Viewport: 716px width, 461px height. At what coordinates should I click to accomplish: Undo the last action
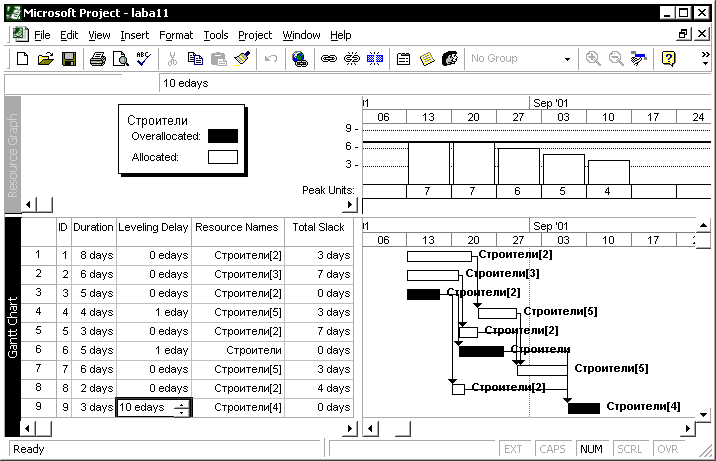pos(271,59)
